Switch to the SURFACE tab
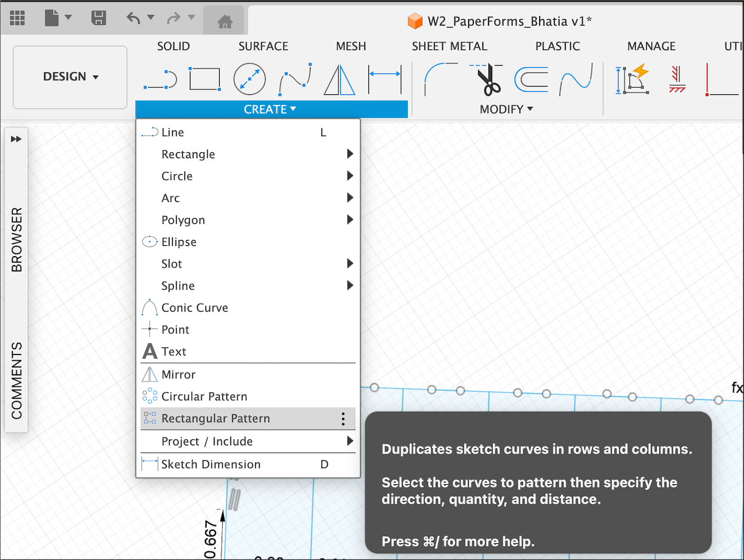 263,46
